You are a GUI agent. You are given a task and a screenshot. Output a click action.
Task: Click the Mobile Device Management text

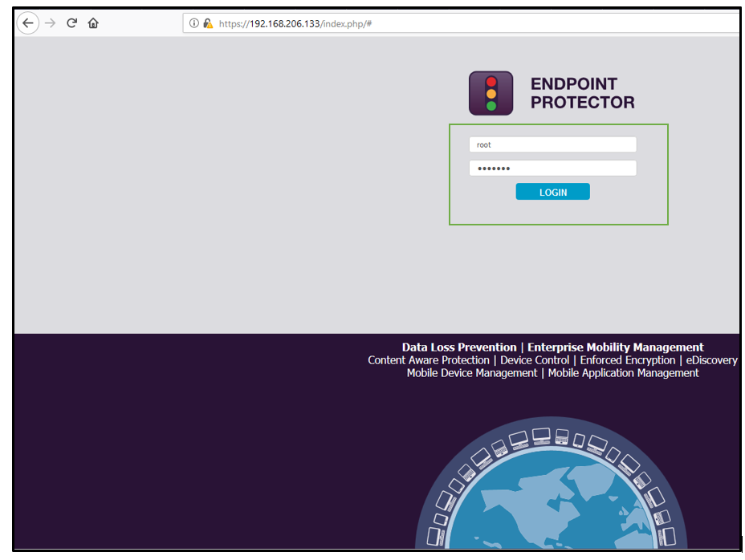472,373
